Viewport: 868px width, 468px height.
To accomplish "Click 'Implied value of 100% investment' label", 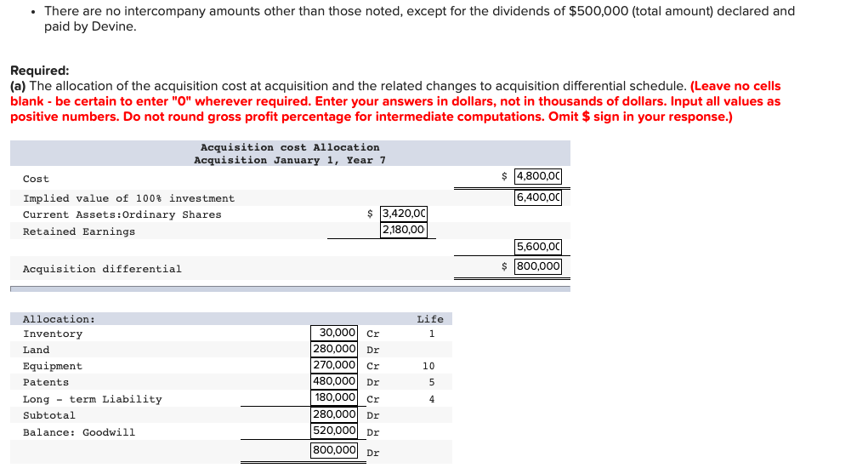I will pyautogui.click(x=128, y=198).
